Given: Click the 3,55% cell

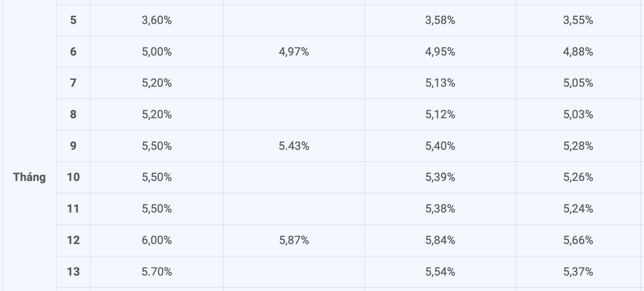Looking at the screenshot, I should tap(578, 20).
